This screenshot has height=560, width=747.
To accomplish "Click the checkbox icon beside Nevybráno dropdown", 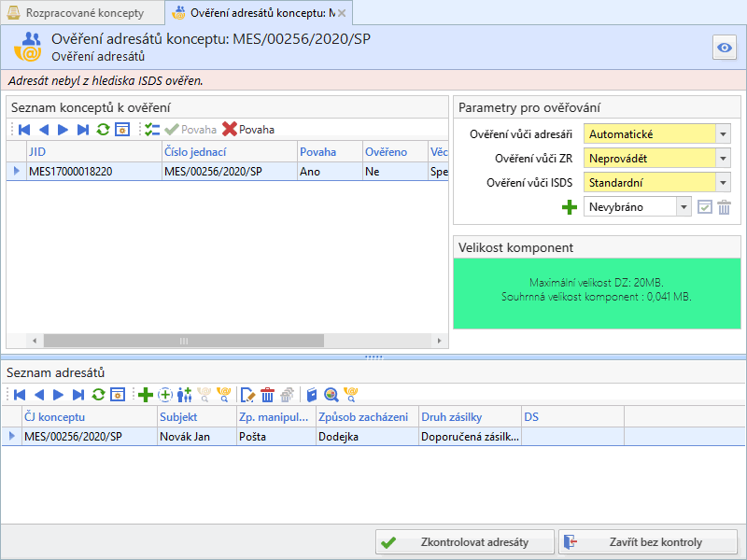I will (705, 207).
